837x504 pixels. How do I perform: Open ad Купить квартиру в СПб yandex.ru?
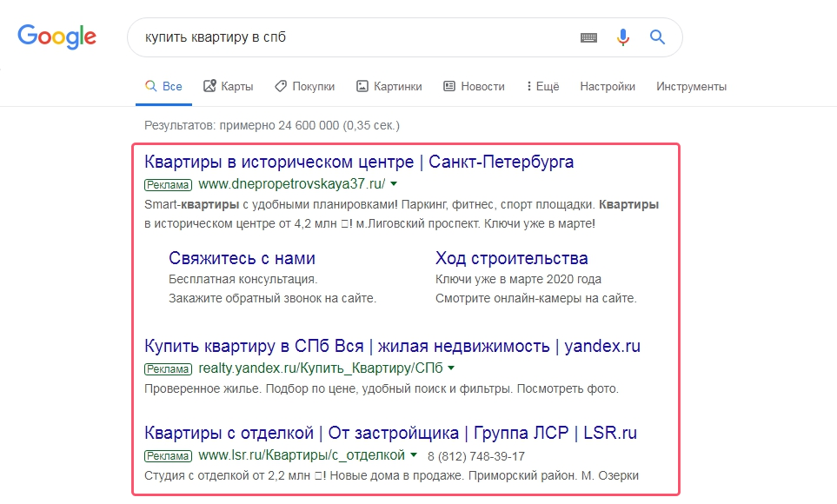point(392,346)
